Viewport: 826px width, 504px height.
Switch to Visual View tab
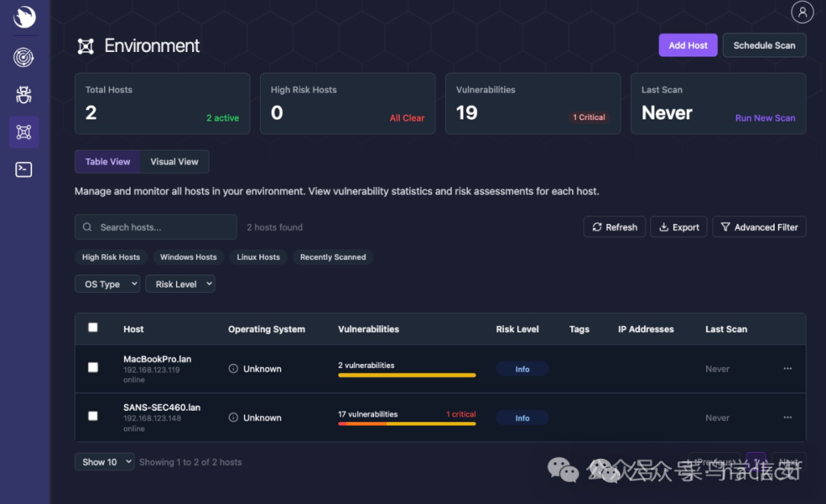click(174, 161)
